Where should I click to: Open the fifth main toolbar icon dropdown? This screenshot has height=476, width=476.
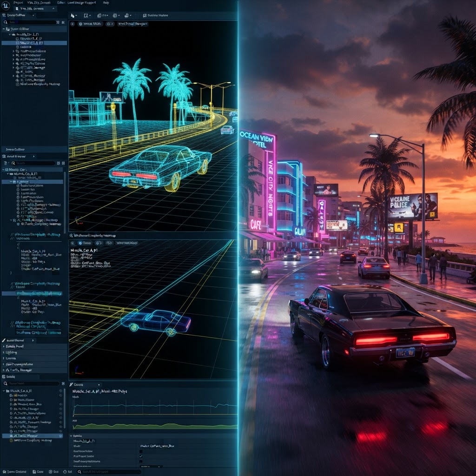click(128, 15)
